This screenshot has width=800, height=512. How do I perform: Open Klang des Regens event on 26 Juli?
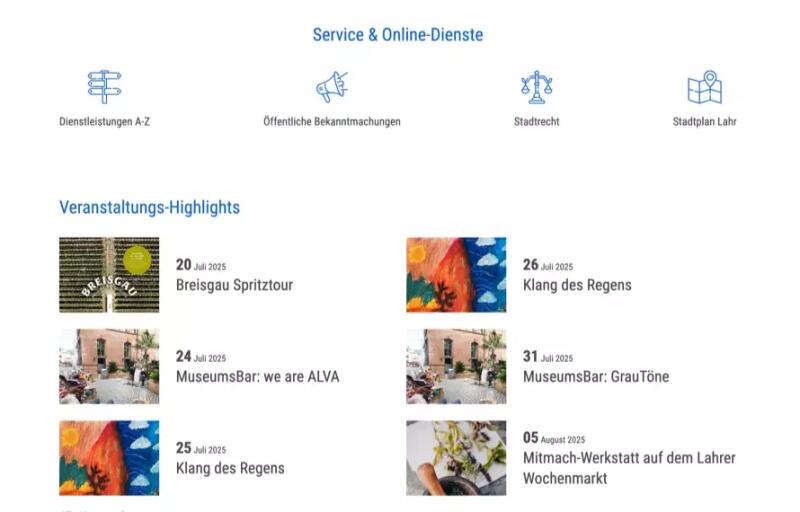(x=577, y=285)
